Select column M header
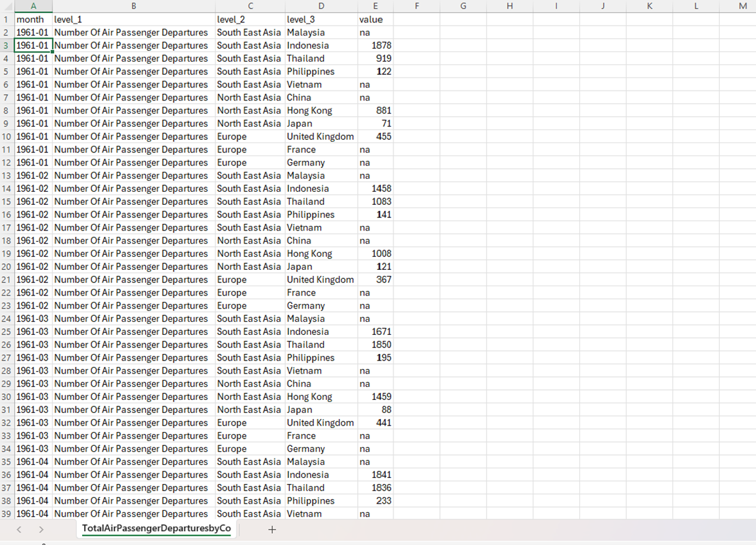Viewport: 756px width, 545px height. 742,6
